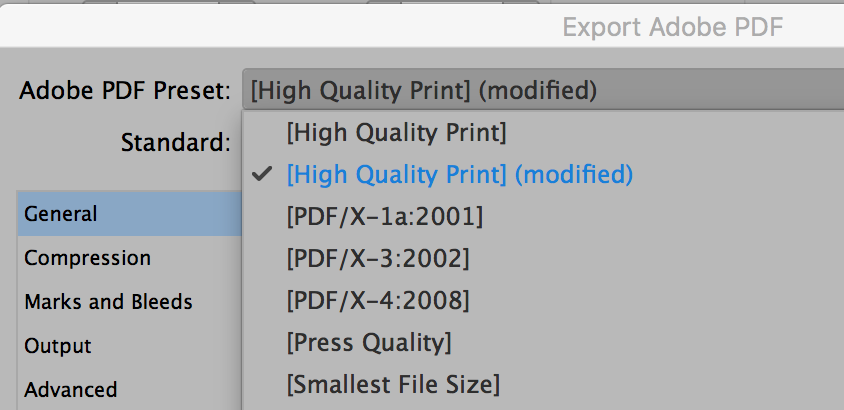Click the Export Adobe PDF title bar
The image size is (844, 410).
tap(672, 26)
